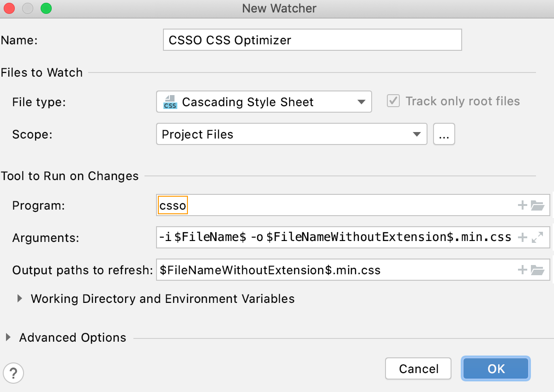The image size is (554, 392).
Task: Click the Cancel button
Action: tap(418, 368)
